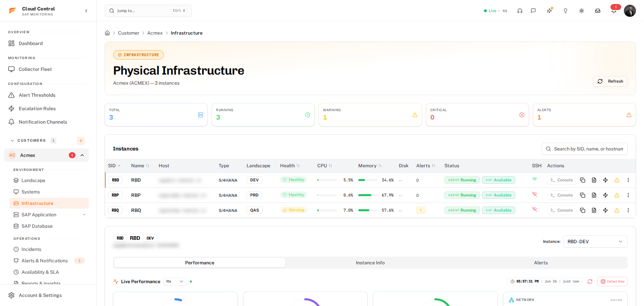Open more options menu in RBP row

click(628, 195)
